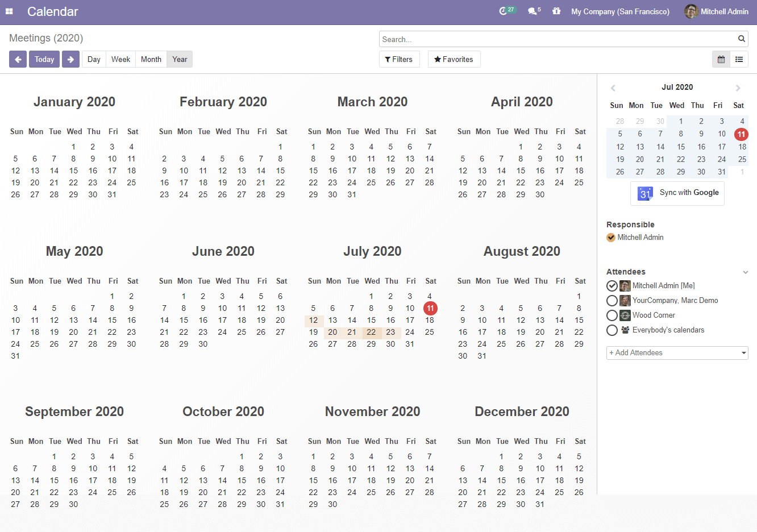Click Wood Corner avatar icon
The image size is (757, 532).
(625, 315)
